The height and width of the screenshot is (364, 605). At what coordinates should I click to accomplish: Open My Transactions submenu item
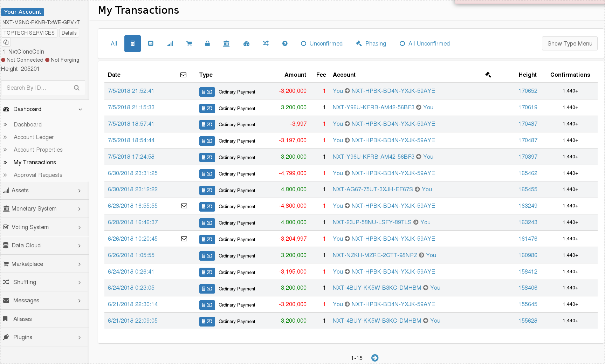(x=35, y=162)
